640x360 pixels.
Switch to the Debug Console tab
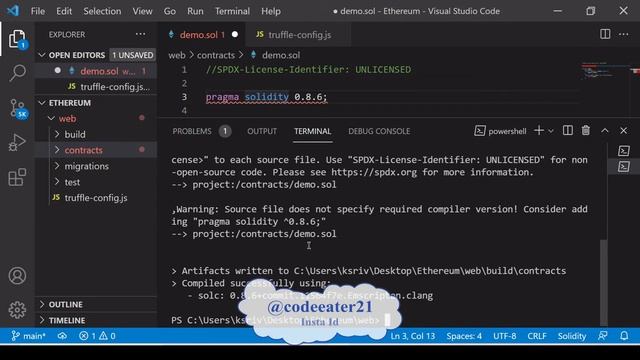(379, 131)
